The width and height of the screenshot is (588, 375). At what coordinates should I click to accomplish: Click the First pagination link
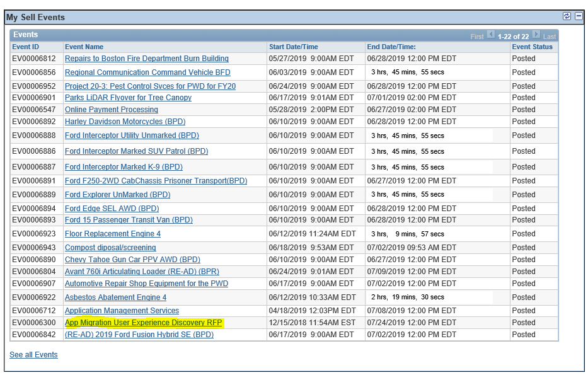pyautogui.click(x=477, y=37)
